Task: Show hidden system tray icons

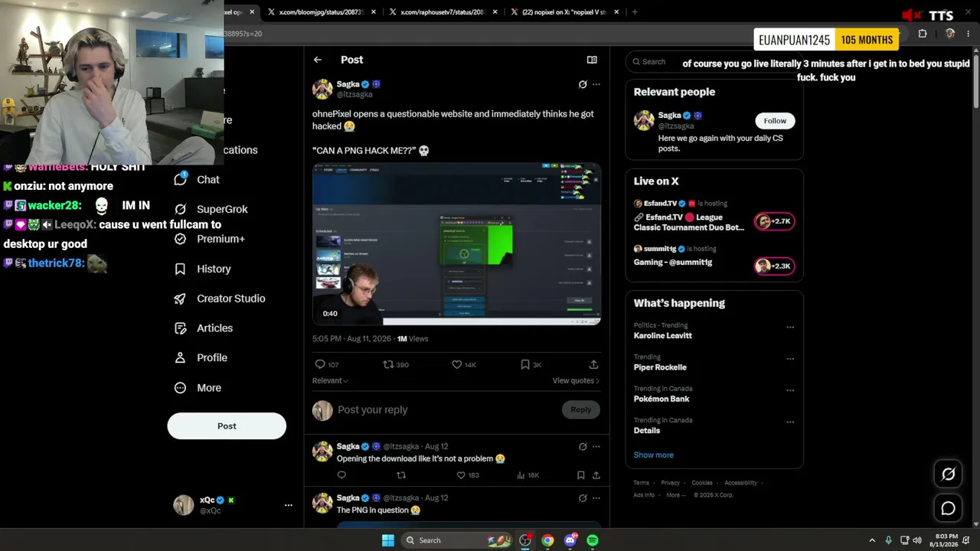Action: pyautogui.click(x=872, y=540)
